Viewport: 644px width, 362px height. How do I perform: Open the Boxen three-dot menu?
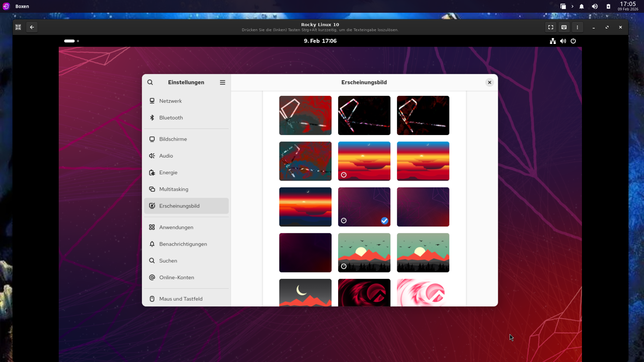pyautogui.click(x=577, y=27)
